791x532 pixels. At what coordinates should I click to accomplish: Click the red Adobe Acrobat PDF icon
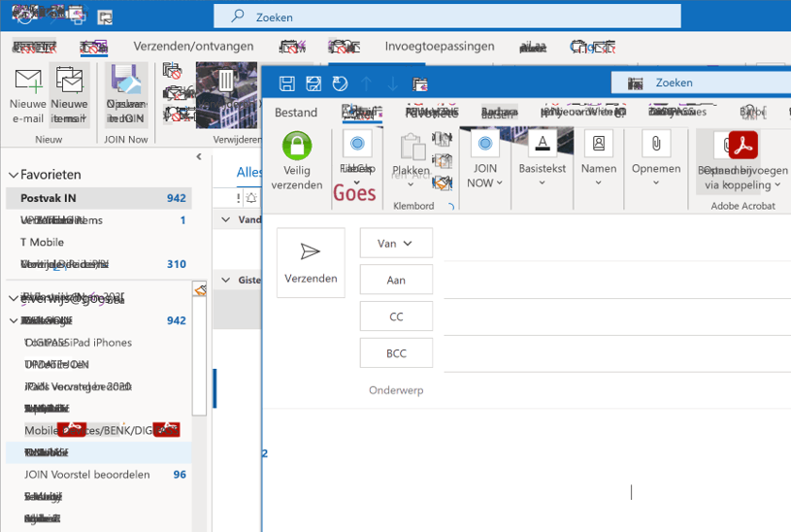point(742,146)
